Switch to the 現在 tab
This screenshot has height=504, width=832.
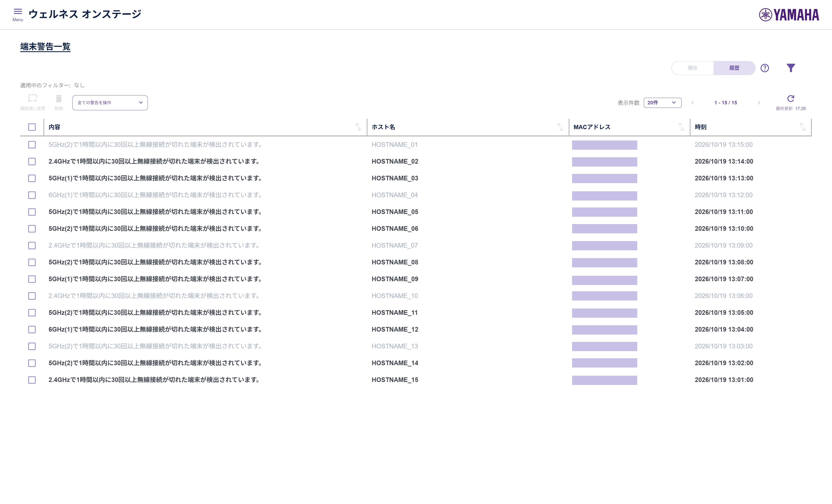[692, 68]
